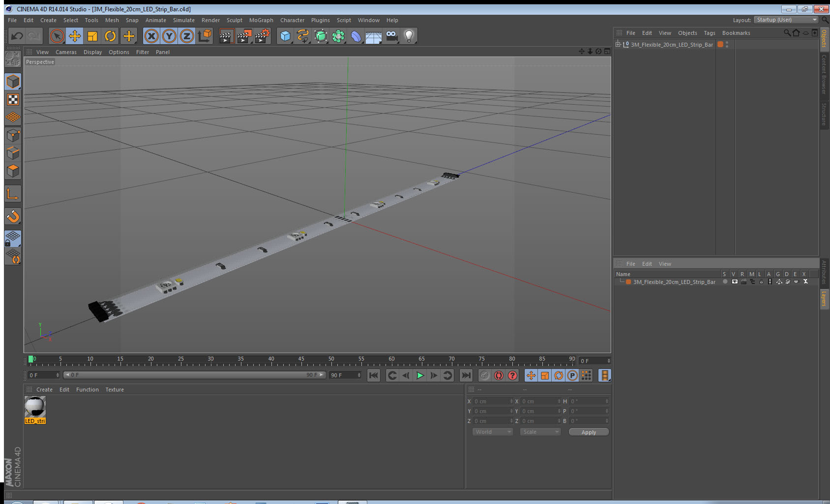
Task: Activate the Rotate tool
Action: pyautogui.click(x=110, y=36)
